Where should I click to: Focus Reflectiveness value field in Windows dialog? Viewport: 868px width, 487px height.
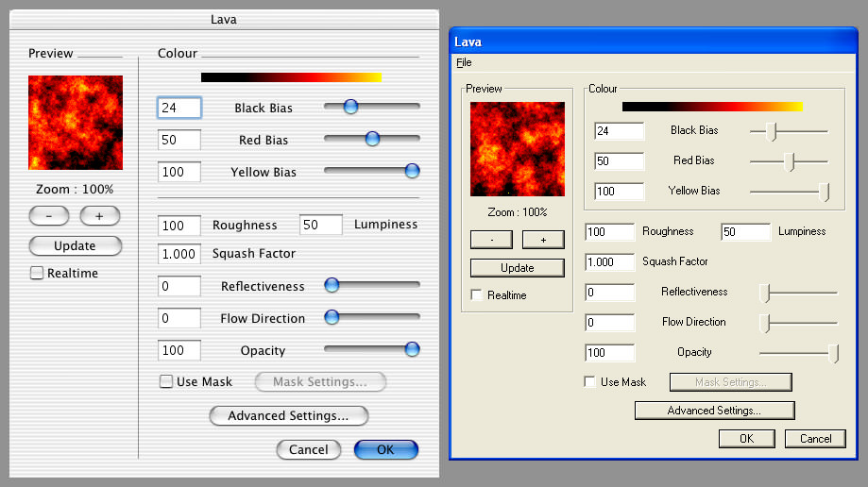pyautogui.click(x=610, y=293)
